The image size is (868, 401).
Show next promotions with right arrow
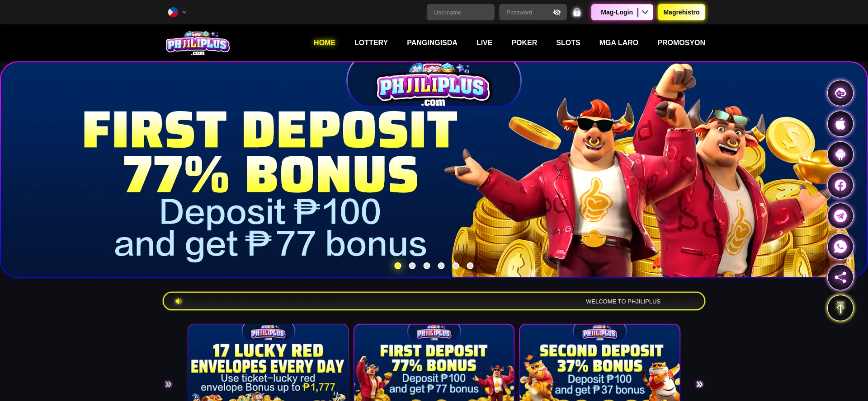[699, 384]
